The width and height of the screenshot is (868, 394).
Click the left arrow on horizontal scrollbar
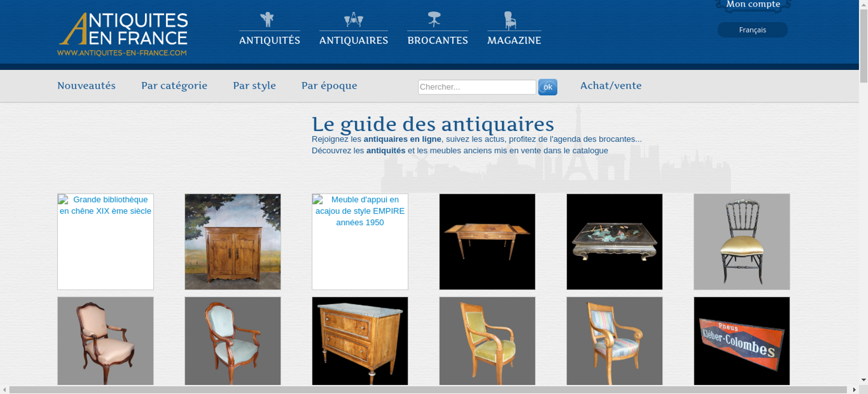4,390
